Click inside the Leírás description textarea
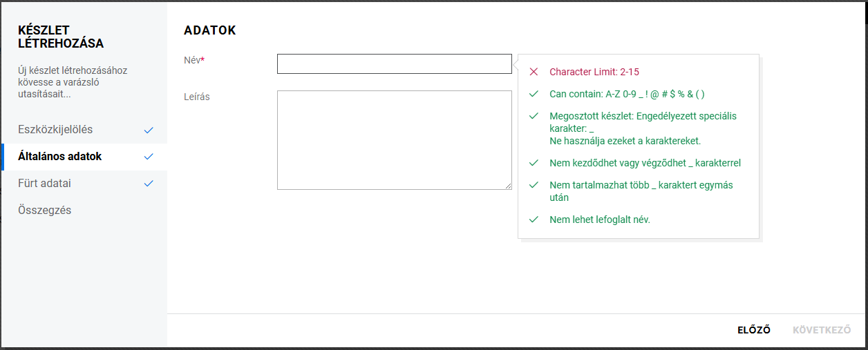 pos(394,139)
